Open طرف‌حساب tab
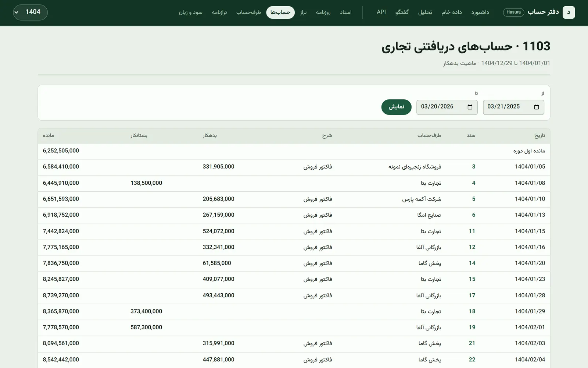The width and height of the screenshot is (588, 368). click(x=248, y=12)
